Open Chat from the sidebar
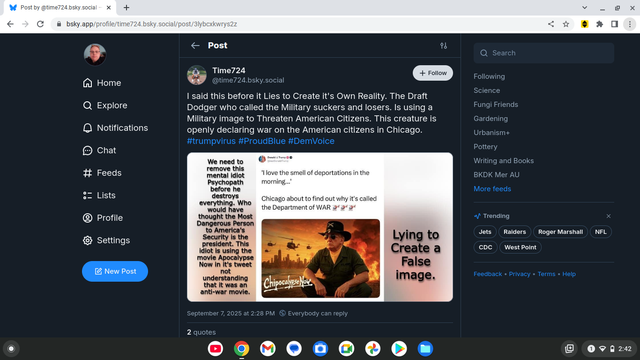 (99, 150)
